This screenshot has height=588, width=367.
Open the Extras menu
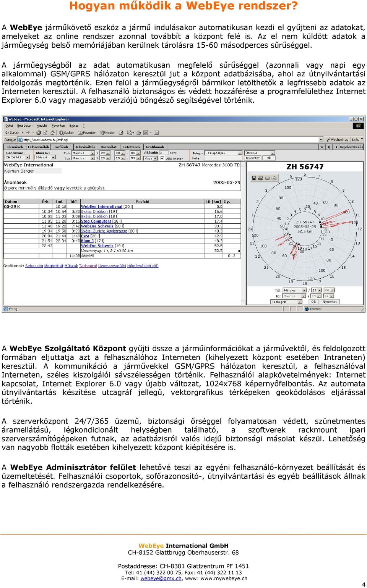pyautogui.click(x=74, y=126)
